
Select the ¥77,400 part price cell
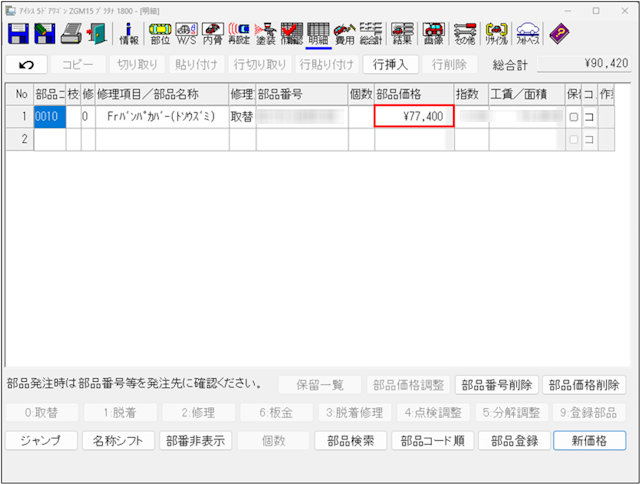click(x=414, y=116)
